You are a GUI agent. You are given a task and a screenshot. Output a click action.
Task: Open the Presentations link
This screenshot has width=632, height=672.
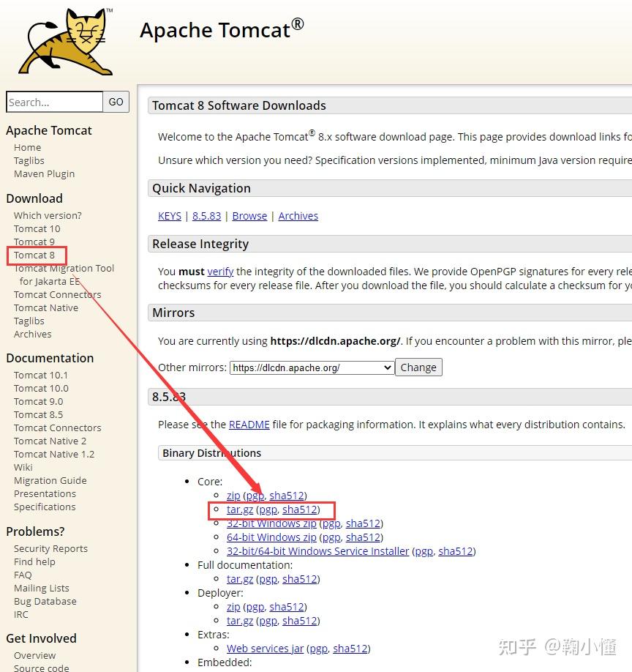pos(45,494)
